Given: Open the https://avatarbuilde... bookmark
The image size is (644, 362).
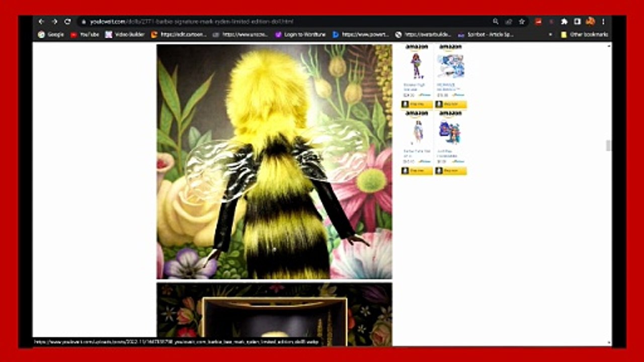Looking at the screenshot, I should 423,35.
